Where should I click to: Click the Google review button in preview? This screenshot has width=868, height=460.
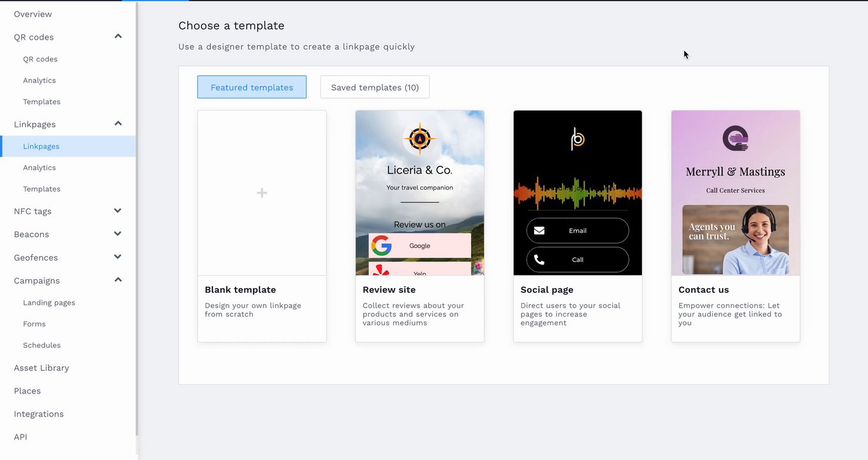(x=420, y=245)
